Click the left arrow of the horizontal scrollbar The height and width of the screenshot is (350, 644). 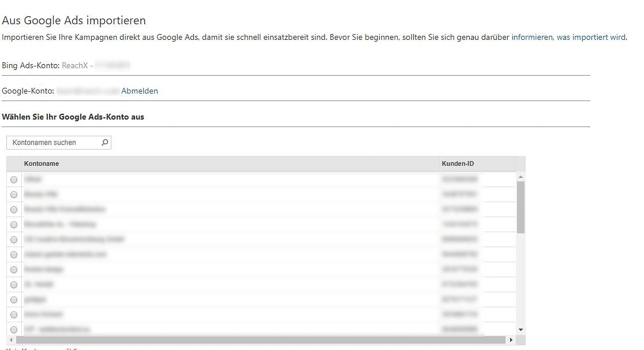[11, 340]
